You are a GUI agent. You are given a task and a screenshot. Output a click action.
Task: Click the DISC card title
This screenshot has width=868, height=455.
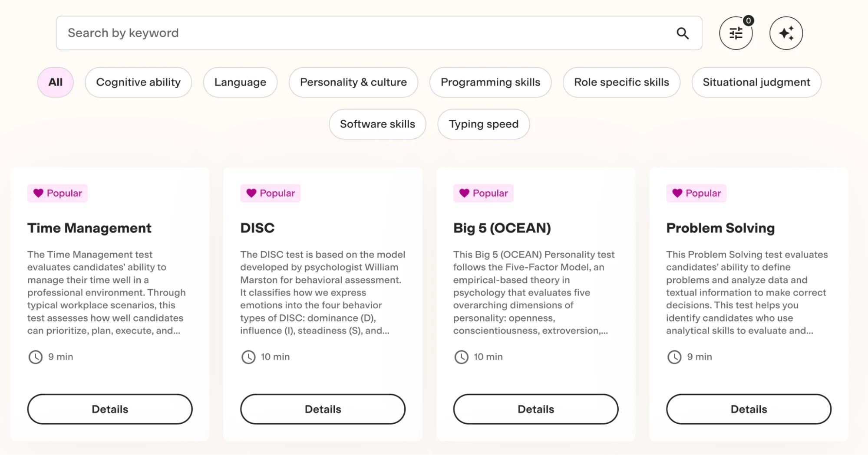point(257,228)
